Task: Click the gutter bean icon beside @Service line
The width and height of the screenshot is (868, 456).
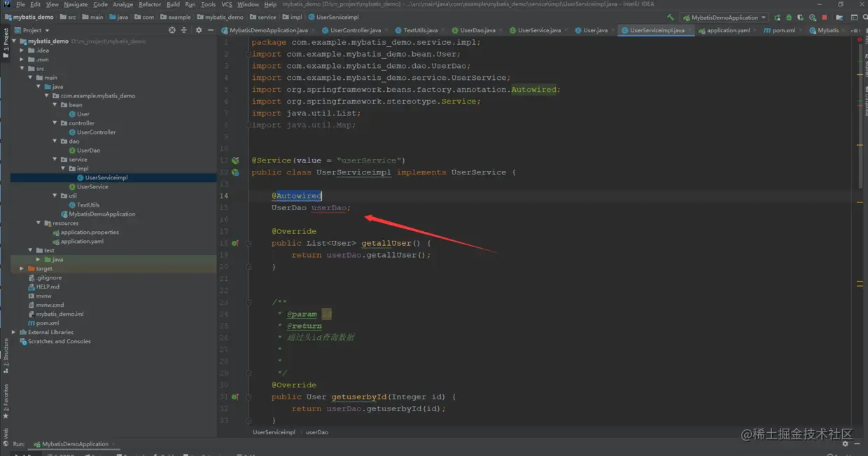Action: (x=235, y=160)
